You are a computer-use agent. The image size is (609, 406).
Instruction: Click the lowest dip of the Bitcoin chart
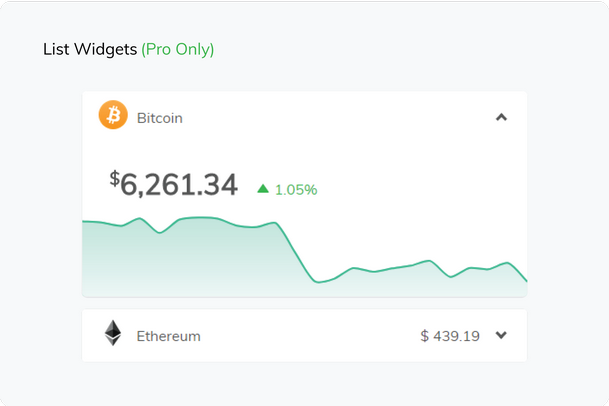pyautogui.click(x=320, y=282)
